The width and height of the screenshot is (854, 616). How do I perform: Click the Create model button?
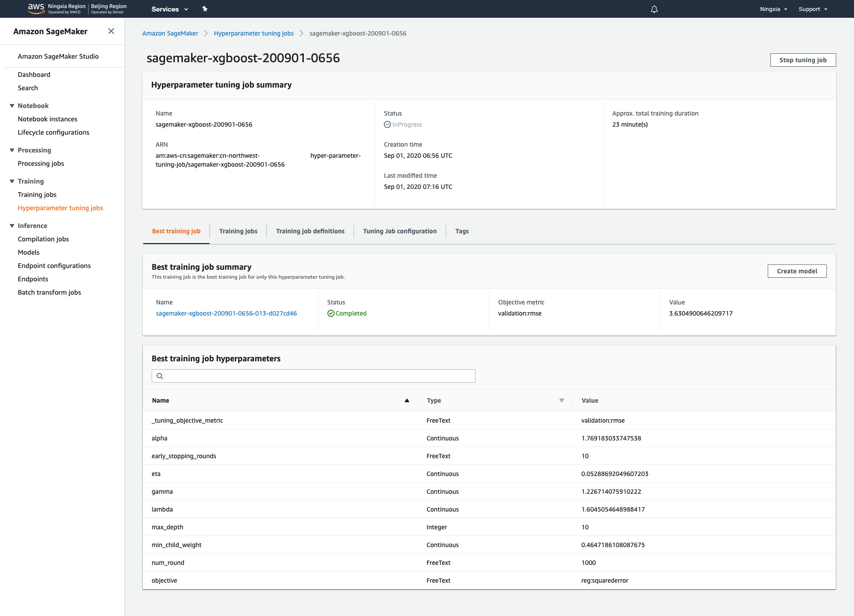(x=797, y=271)
